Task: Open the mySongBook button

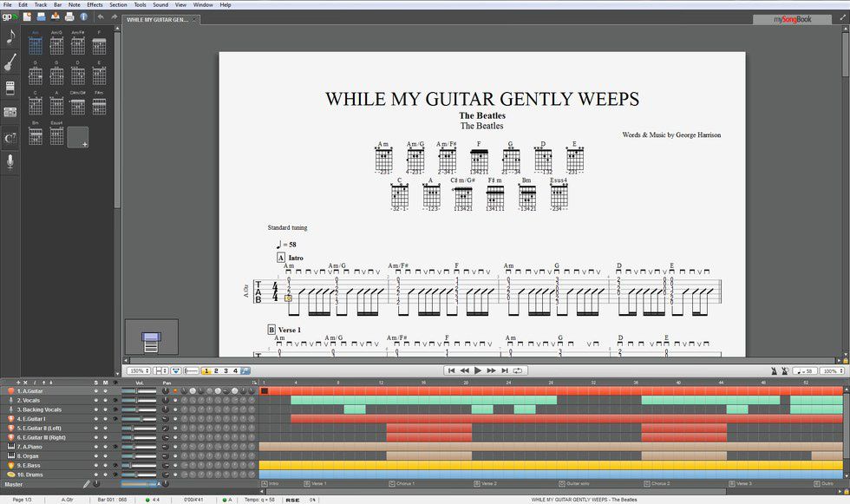Action: 794,18
